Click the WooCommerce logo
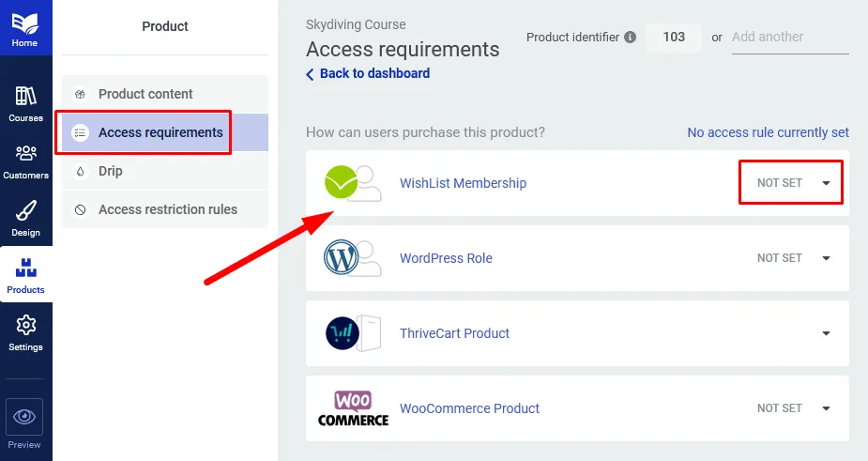868x461 pixels. point(353,408)
